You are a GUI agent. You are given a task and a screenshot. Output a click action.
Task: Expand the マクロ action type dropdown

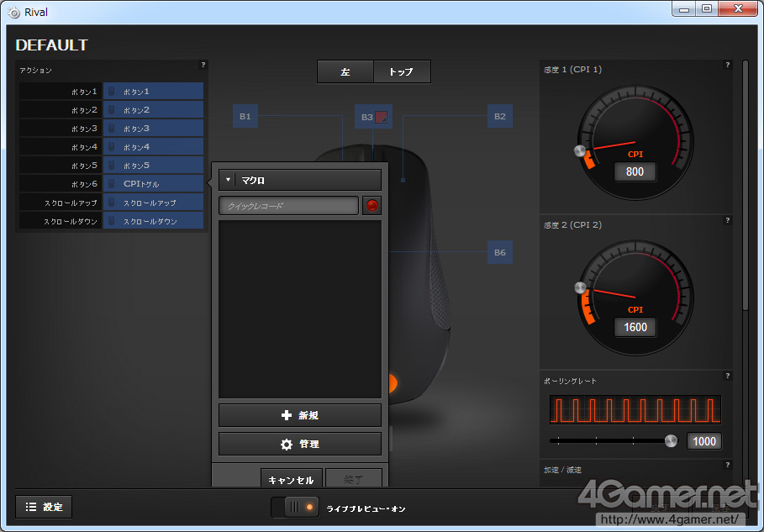point(300,180)
